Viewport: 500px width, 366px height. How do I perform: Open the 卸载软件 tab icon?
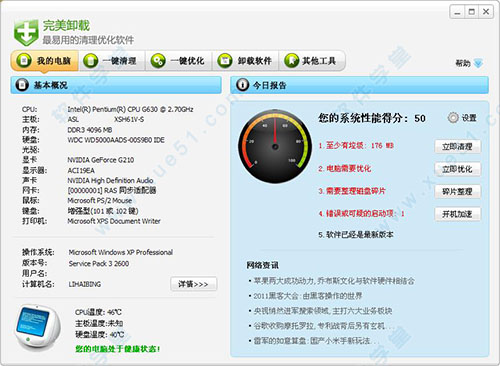click(x=225, y=61)
